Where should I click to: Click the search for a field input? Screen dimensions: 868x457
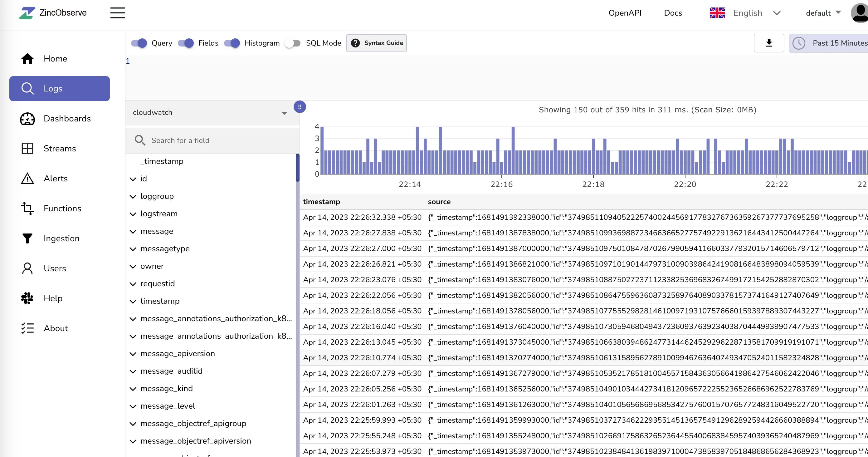click(x=216, y=140)
